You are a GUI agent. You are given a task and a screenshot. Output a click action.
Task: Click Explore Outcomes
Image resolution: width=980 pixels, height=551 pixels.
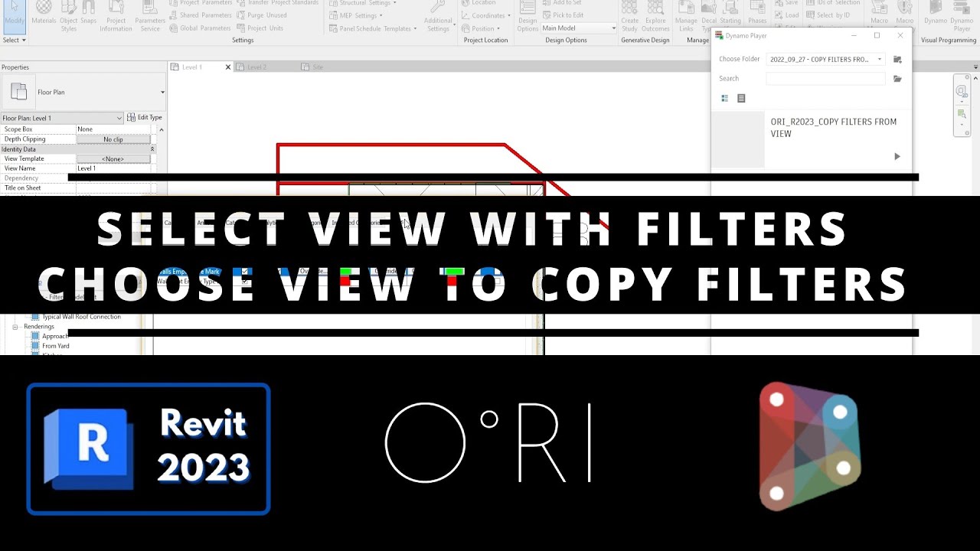[x=655, y=15]
